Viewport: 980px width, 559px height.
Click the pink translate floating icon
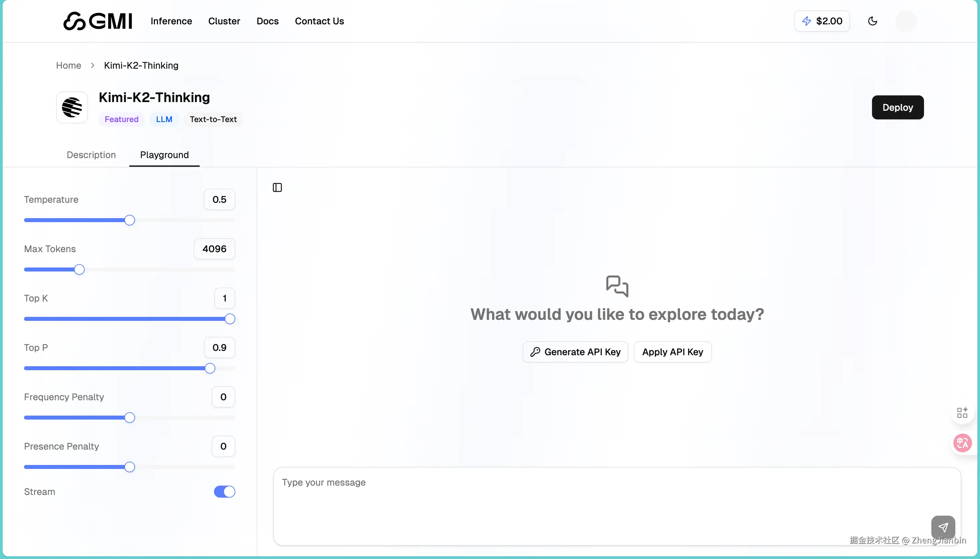(962, 443)
